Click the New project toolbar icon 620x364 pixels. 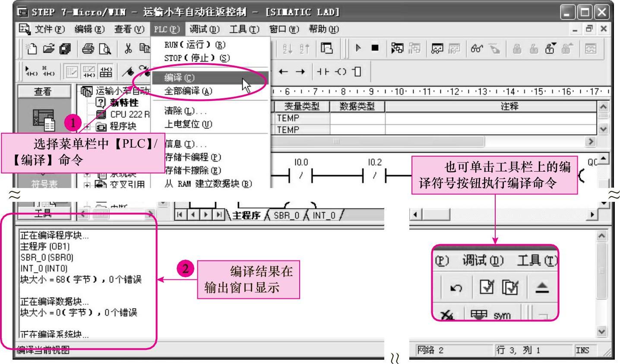pyautogui.click(x=32, y=49)
